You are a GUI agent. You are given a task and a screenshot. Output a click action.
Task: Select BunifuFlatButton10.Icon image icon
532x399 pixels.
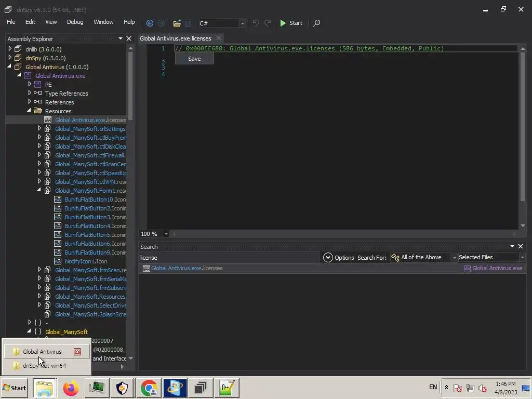click(58, 199)
